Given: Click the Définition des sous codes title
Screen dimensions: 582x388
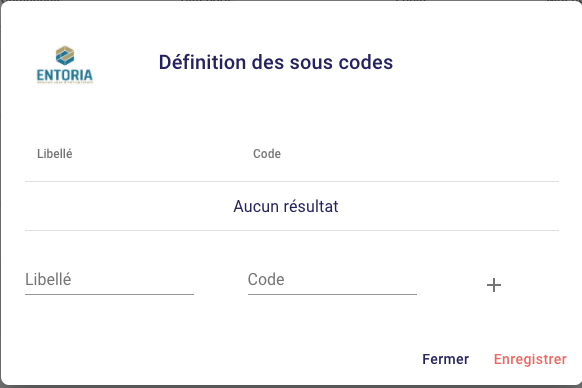Looking at the screenshot, I should (276, 62).
